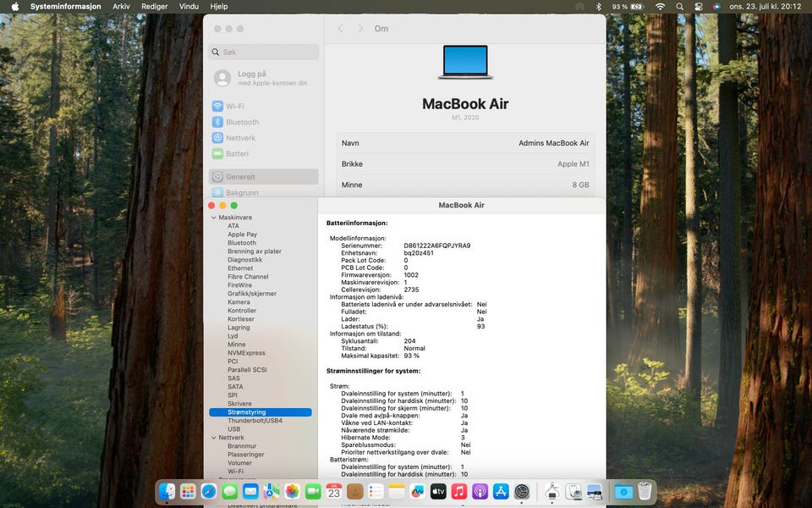812x508 pixels.
Task: Select Thunderbolt/USB4 in hardware tree
Action: coord(255,421)
